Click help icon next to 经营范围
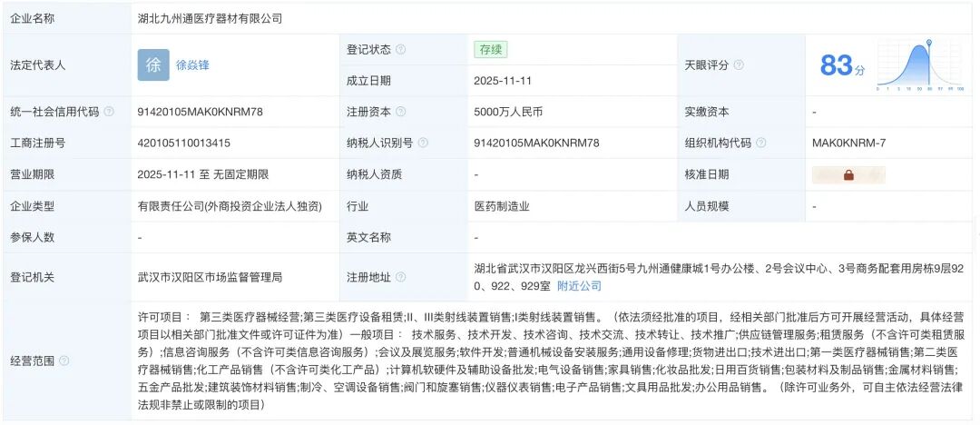This screenshot has height=425, width=980. coord(64,361)
